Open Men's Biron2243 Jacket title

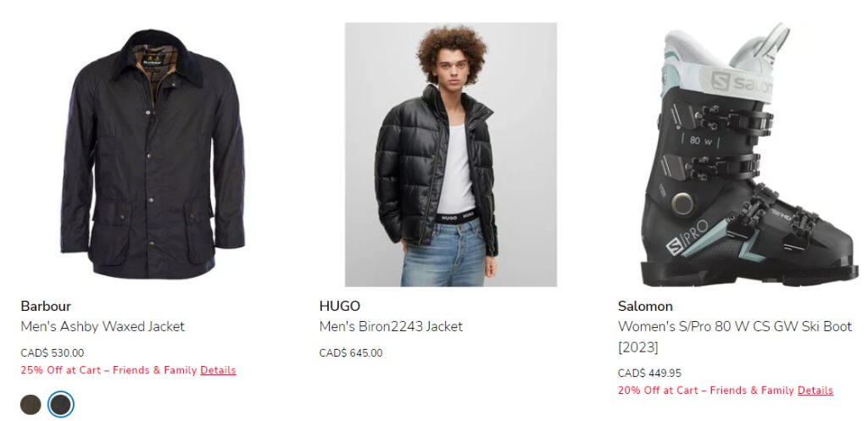392,326
